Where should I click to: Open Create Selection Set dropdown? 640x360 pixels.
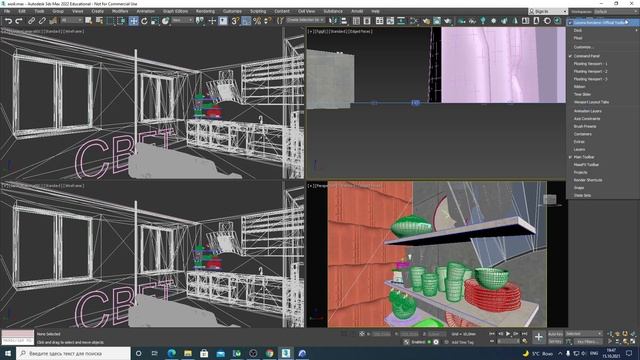(305, 20)
